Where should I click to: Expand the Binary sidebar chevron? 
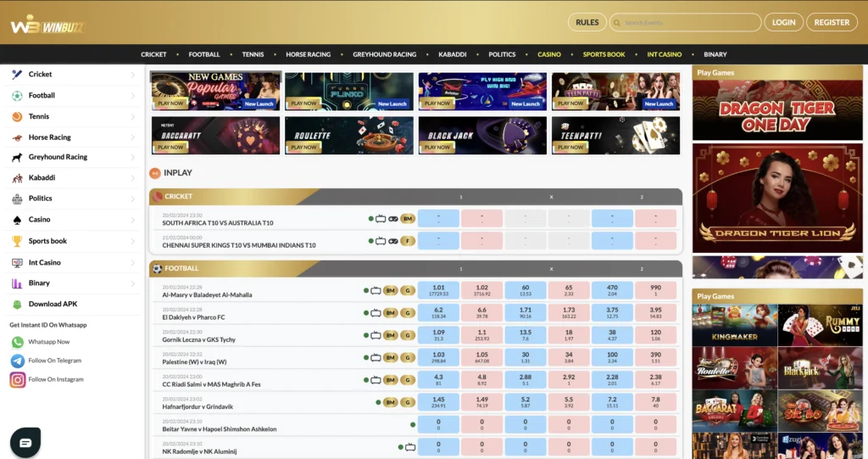[133, 283]
